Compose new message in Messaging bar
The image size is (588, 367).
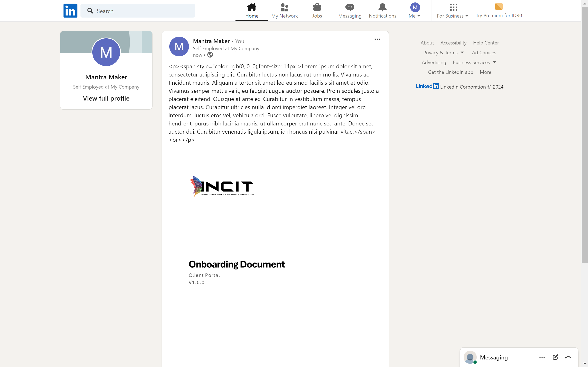555,357
